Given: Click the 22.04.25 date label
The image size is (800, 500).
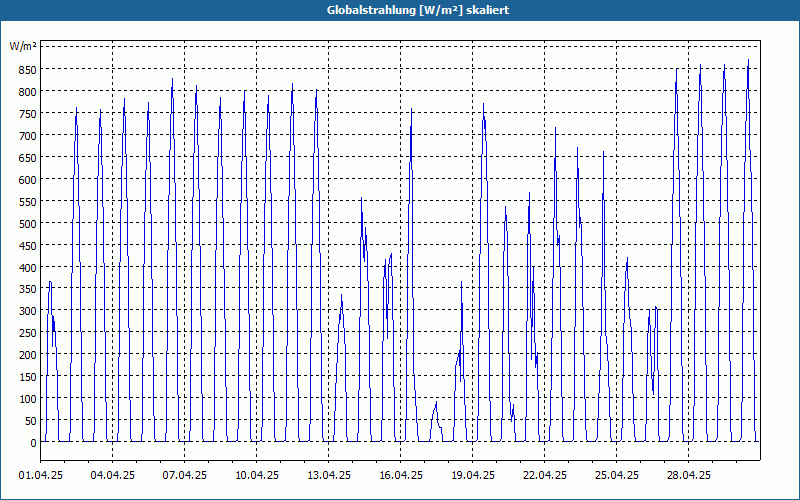Looking at the screenshot, I should (x=544, y=476).
